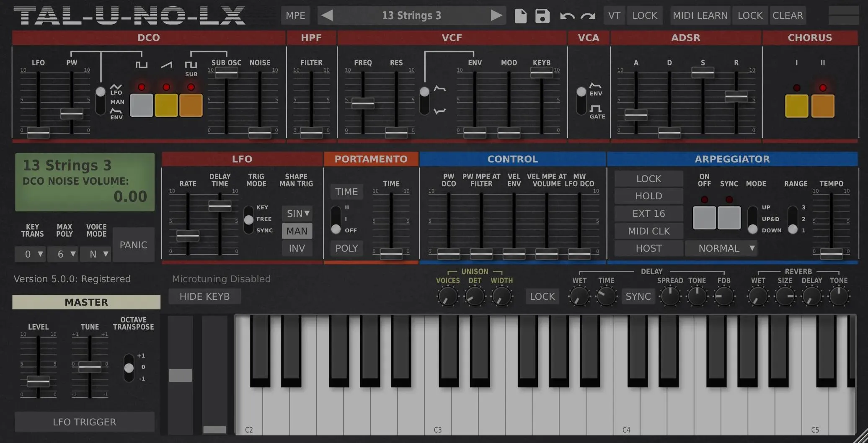Click the VT button
This screenshot has height=443, width=868.
coord(614,15)
